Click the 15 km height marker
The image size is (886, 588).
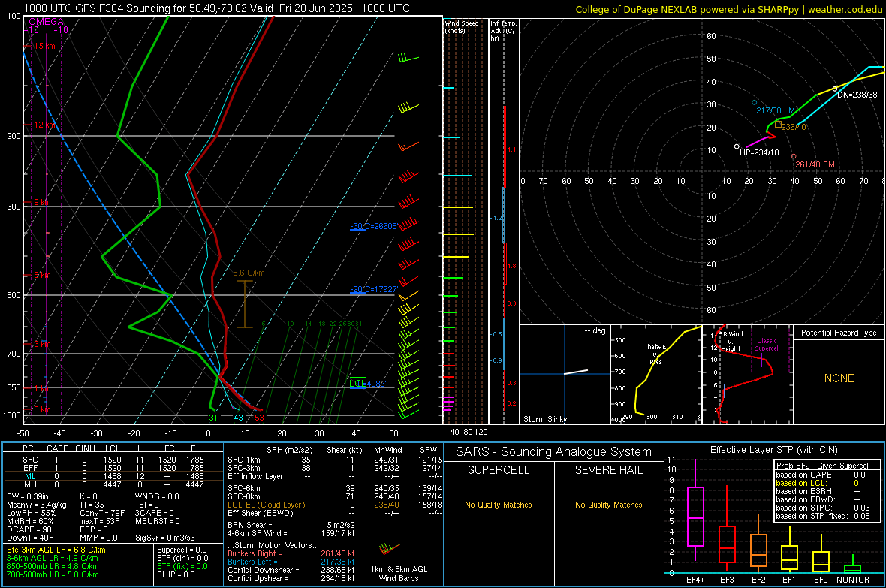click(x=44, y=47)
